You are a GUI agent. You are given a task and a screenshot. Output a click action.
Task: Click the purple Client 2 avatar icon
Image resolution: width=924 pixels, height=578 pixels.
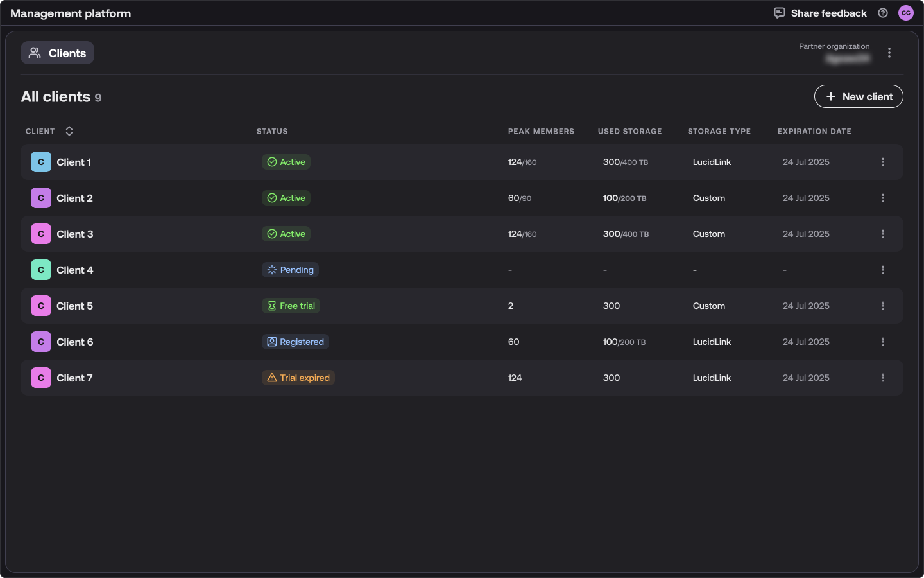point(41,198)
